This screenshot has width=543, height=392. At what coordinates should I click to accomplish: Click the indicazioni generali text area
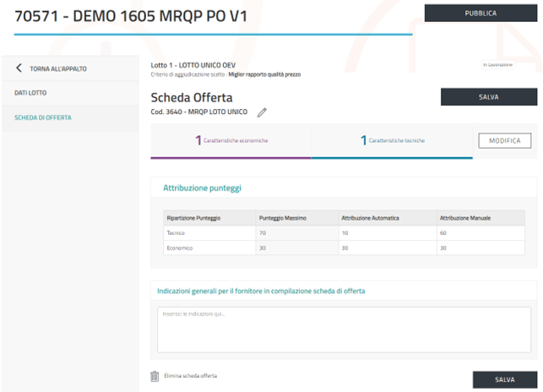[x=343, y=329]
